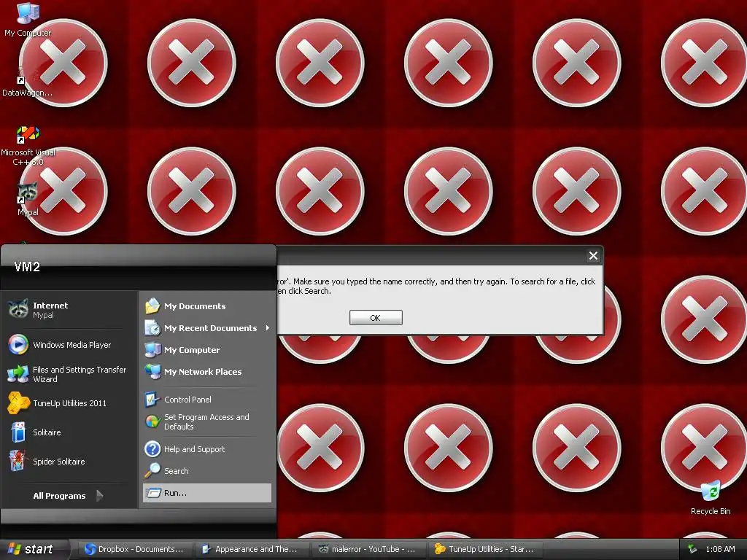The image size is (747, 560).
Task: Click the Mypal raccoon icon in Start menu
Action: click(18, 309)
